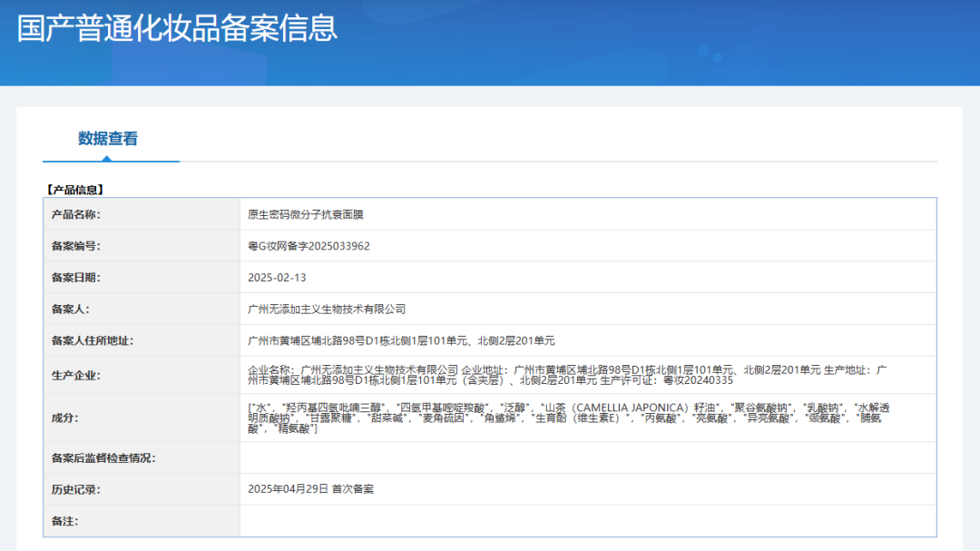Select the 【产品信息】 section heading
980x551 pixels.
pos(75,190)
